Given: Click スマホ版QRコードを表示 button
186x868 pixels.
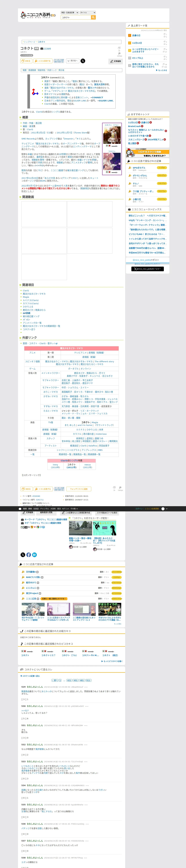Looking at the screenshot, I should point(107,513).
